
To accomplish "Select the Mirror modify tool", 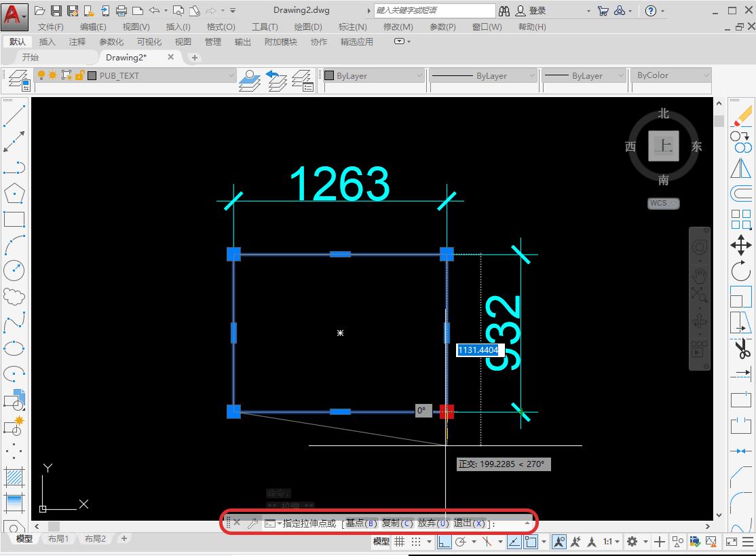I will click(x=741, y=168).
